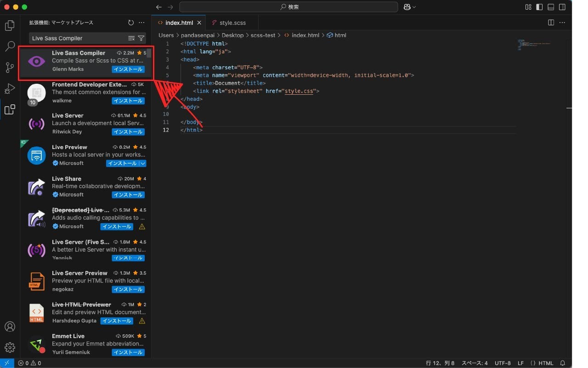The width and height of the screenshot is (588, 368).
Task: Open the scss-test folder breadcrumb
Action: (262, 35)
